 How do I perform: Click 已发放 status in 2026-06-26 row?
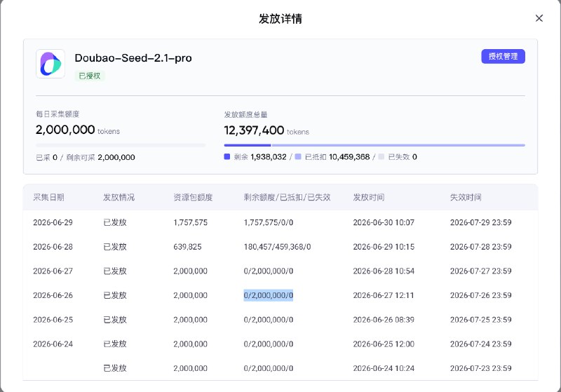[115, 295]
